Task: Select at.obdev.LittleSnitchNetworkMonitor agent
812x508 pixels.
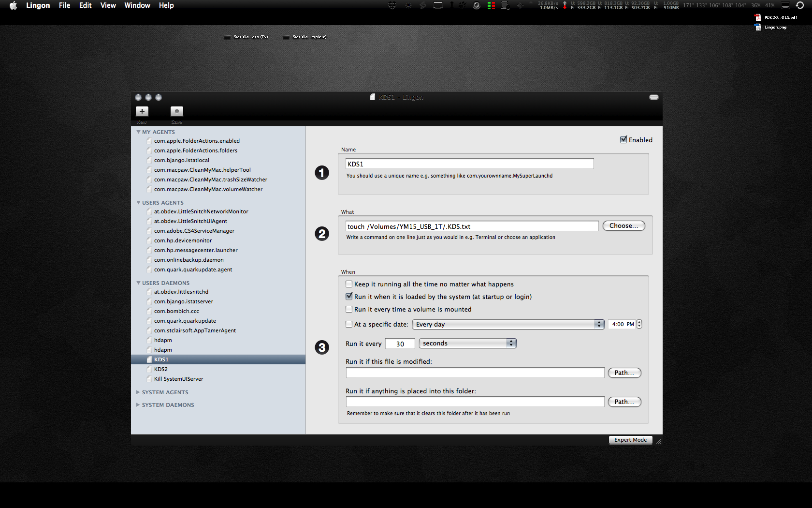Action: pyautogui.click(x=218, y=211)
